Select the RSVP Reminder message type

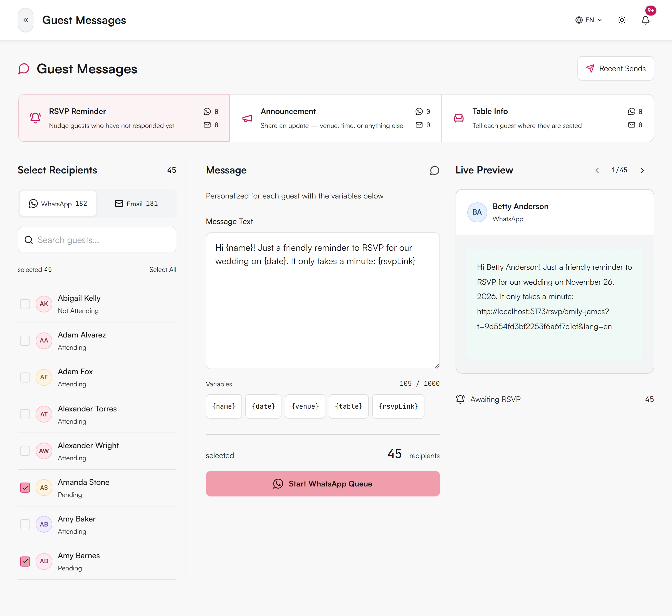124,118
